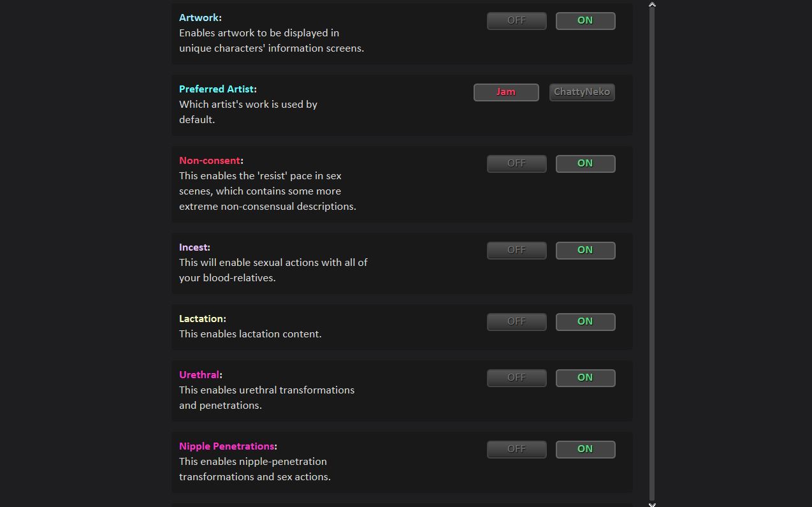The height and width of the screenshot is (507, 812).
Task: Click the Lactation setting description text
Action: (250, 334)
